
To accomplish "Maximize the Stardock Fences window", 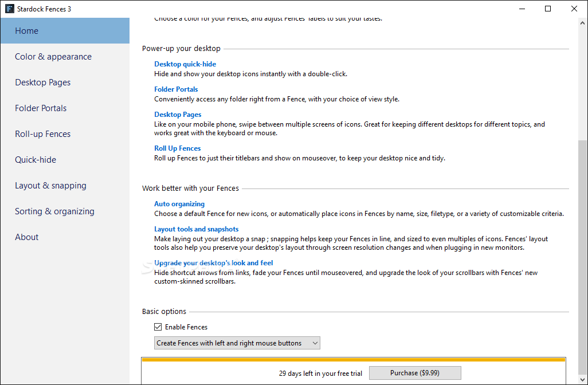I will [548, 9].
